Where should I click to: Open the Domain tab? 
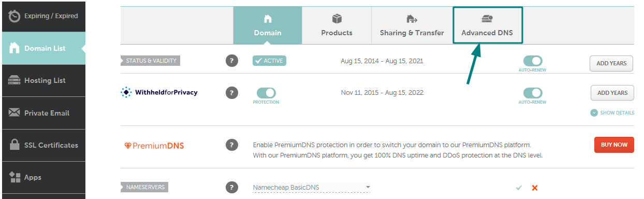(x=268, y=25)
